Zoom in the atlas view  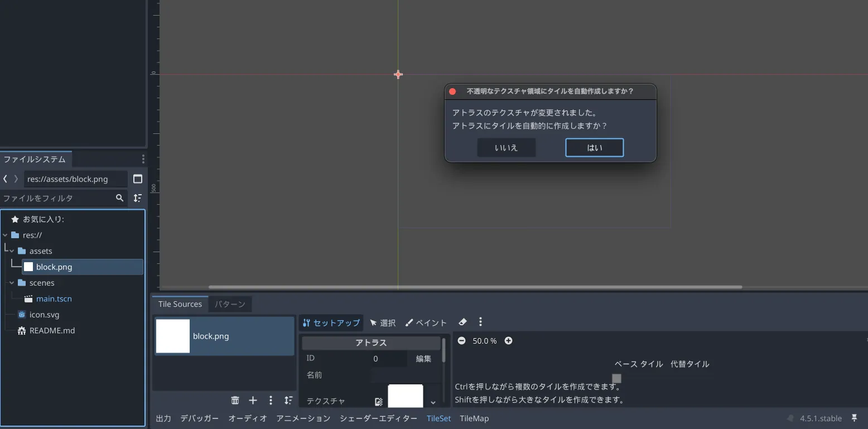508,341
